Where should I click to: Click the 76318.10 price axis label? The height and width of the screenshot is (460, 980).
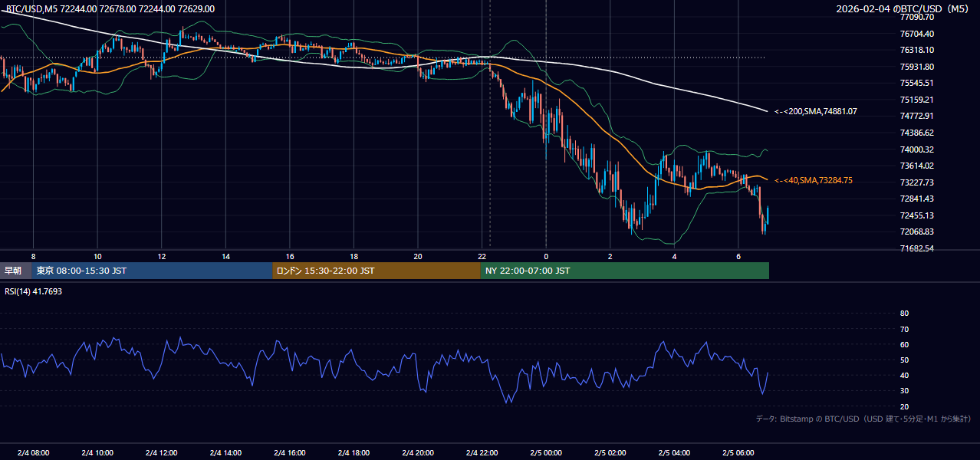(x=917, y=50)
